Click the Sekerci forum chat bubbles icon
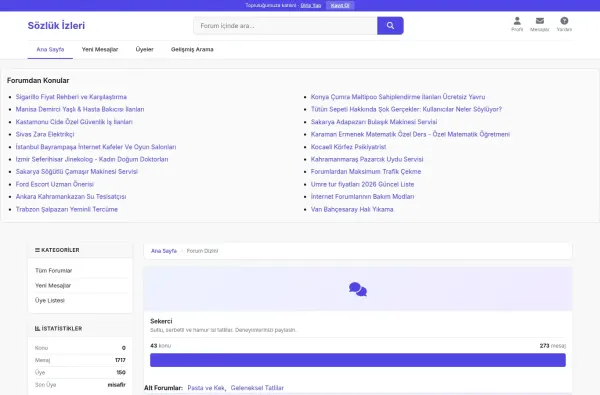Screen dimensions: 600x395 [x=358, y=289]
